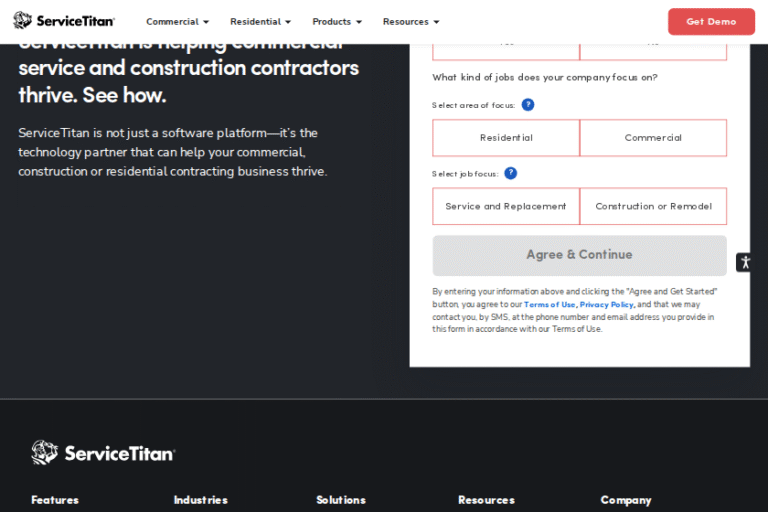Show help for Select area of focus

[528, 105]
